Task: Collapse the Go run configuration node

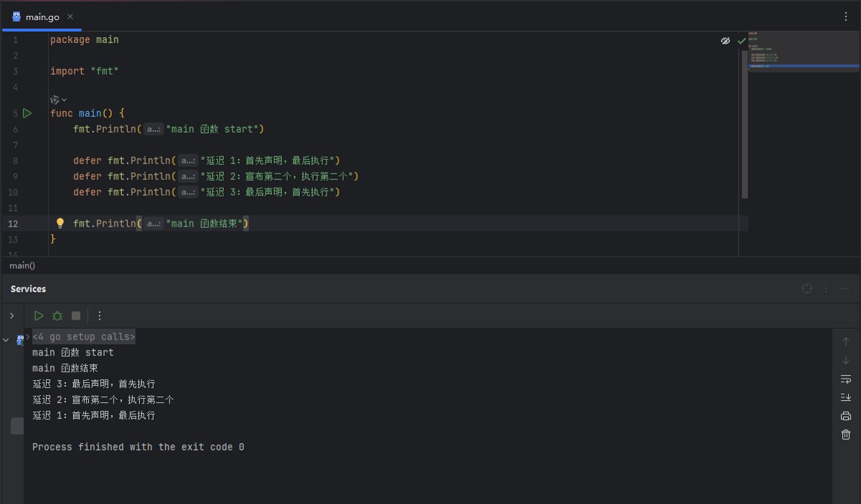Action: (x=6, y=340)
